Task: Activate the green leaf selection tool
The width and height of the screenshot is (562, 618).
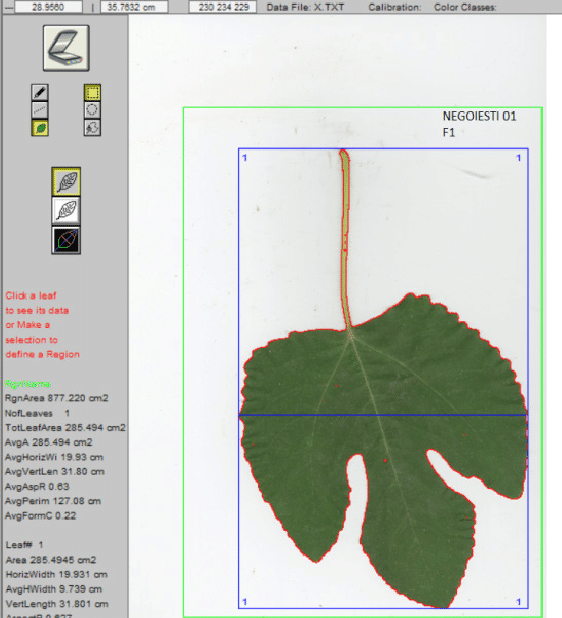Action: point(40,128)
